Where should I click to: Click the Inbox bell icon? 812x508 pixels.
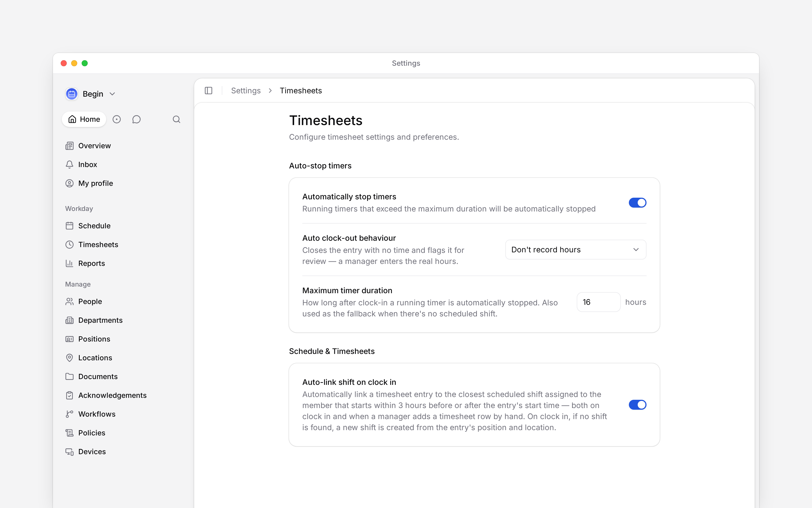tap(70, 165)
